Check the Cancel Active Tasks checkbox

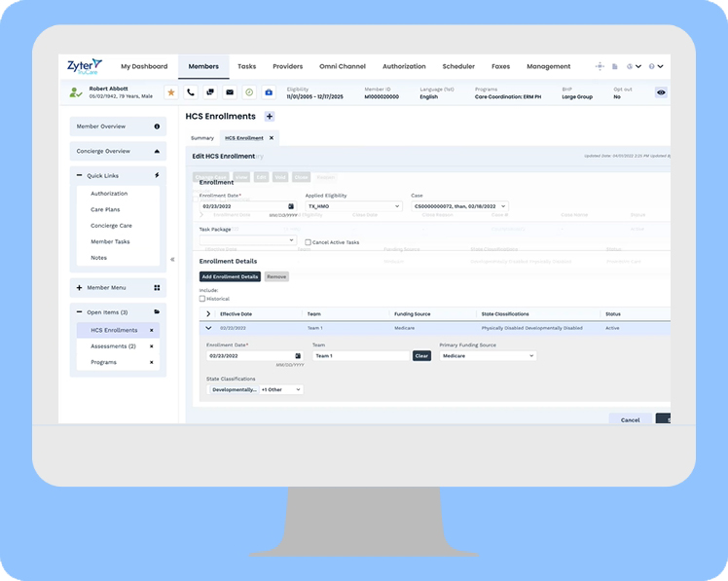308,242
